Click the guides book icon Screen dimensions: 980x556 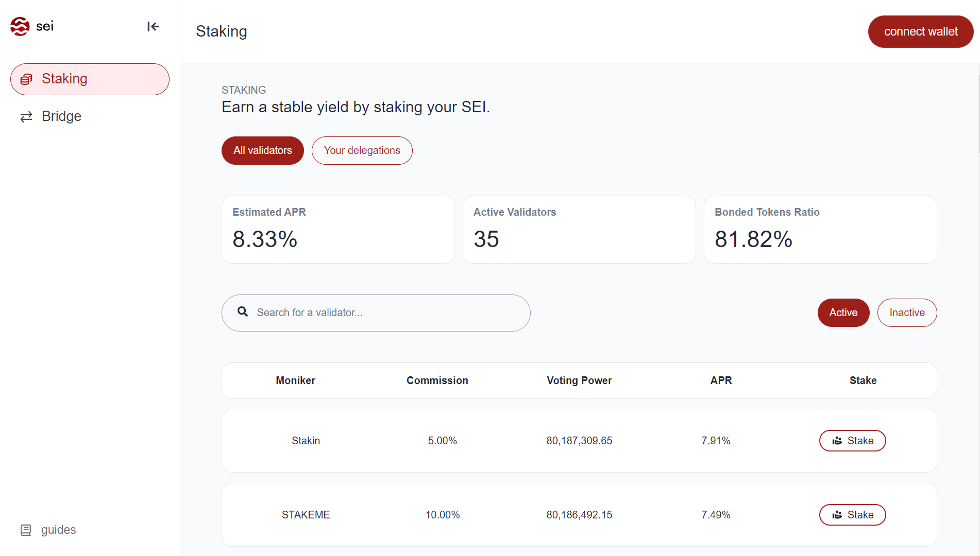pos(26,530)
